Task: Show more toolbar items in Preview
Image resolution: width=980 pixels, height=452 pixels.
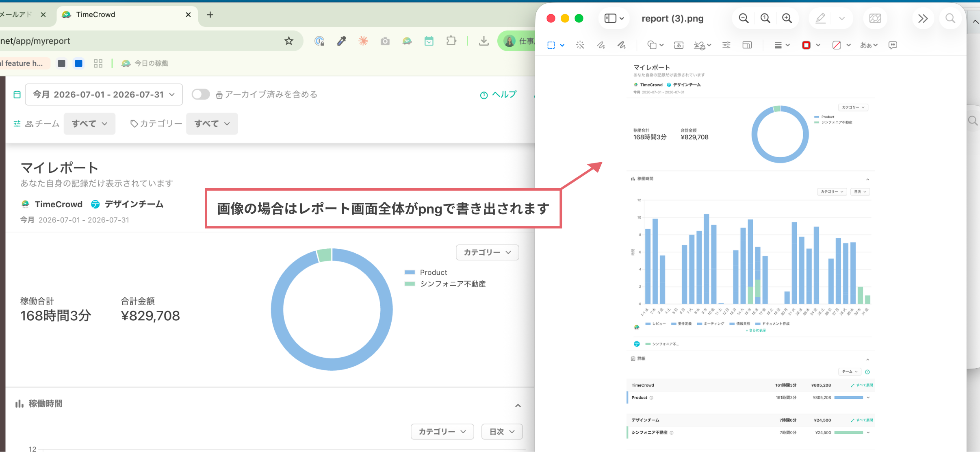Action: tap(923, 18)
